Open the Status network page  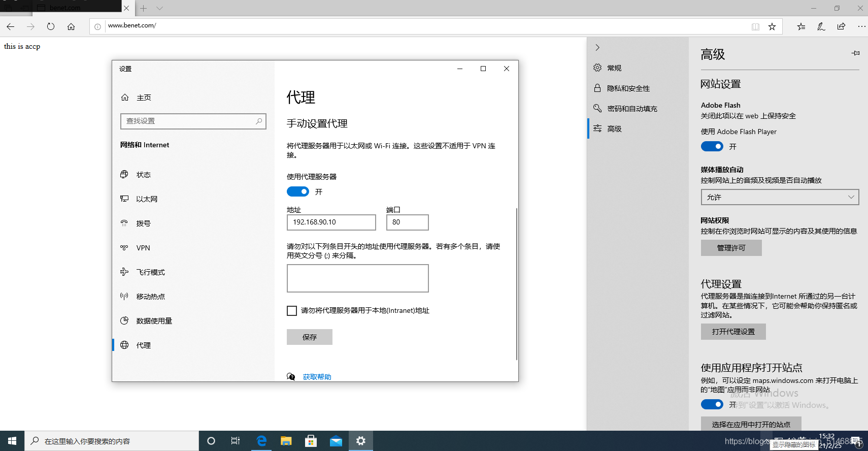(x=193, y=175)
